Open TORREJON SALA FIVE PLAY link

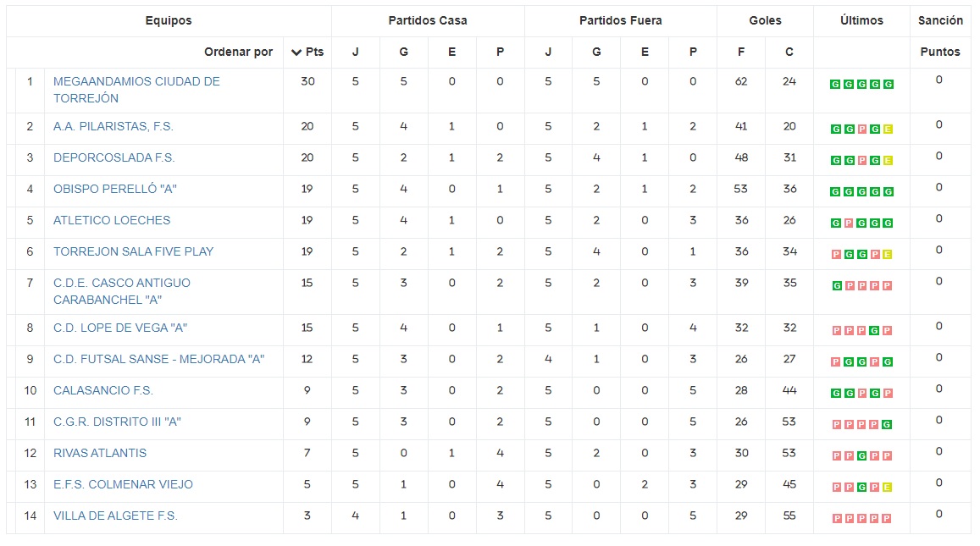(x=133, y=251)
